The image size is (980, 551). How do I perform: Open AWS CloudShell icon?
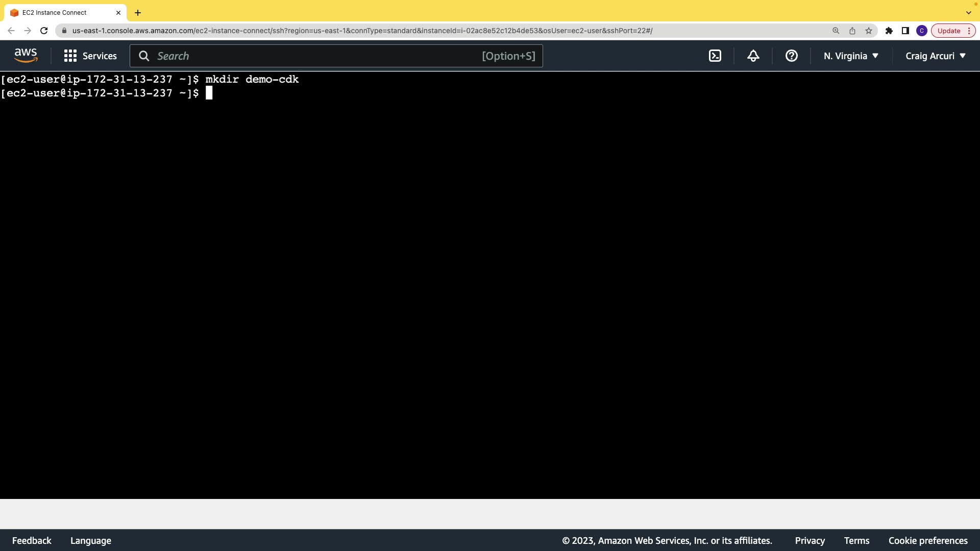[x=715, y=56]
